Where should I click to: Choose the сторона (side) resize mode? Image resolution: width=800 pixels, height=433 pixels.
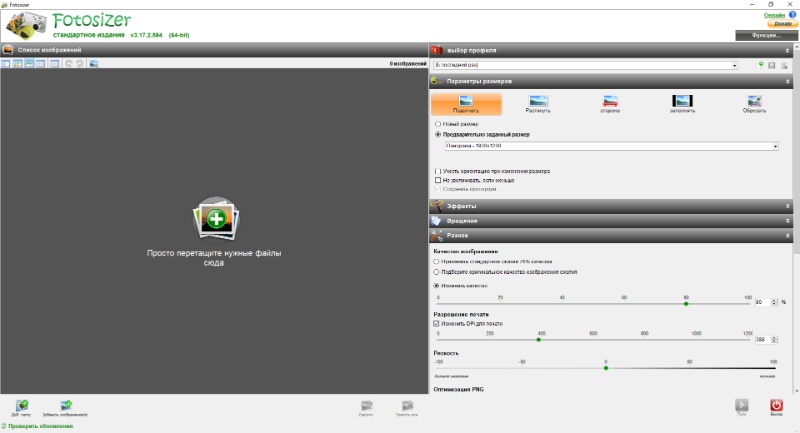(x=610, y=104)
